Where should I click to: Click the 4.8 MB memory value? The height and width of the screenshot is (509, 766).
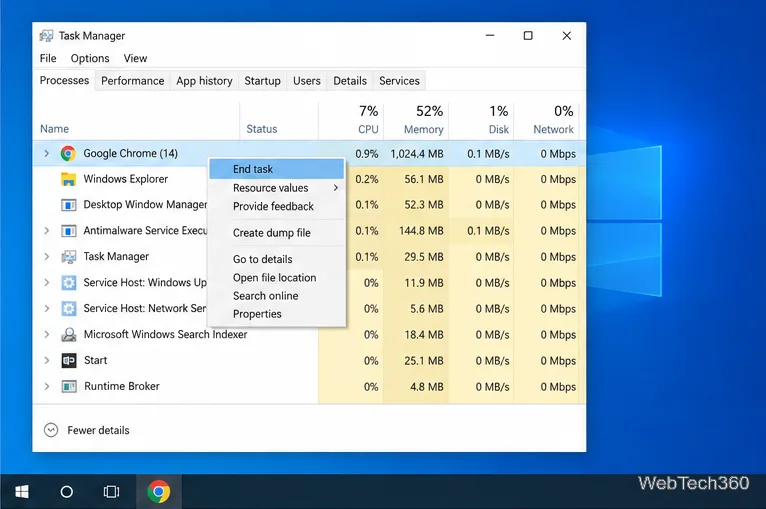426,386
